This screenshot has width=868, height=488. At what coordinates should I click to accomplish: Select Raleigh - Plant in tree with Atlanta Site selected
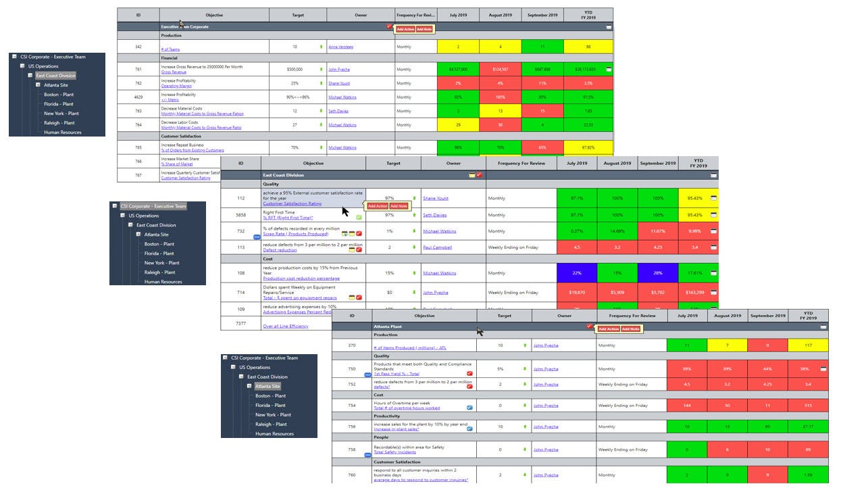point(271,424)
